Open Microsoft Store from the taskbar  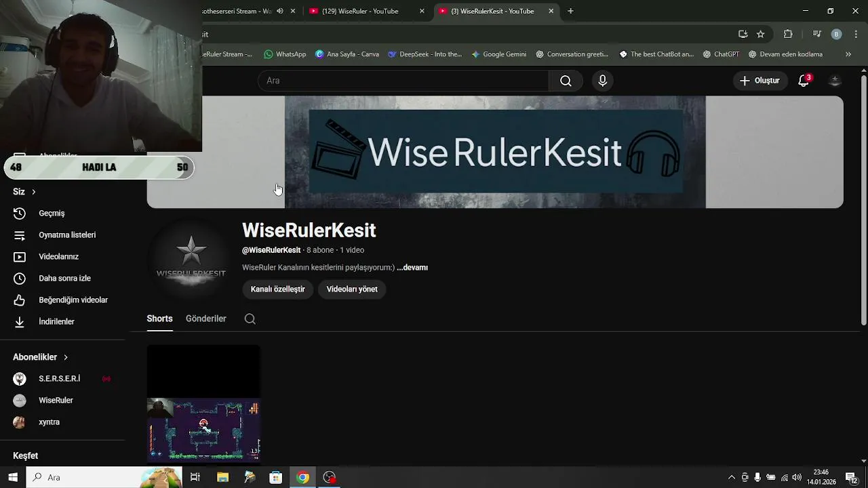click(276, 477)
